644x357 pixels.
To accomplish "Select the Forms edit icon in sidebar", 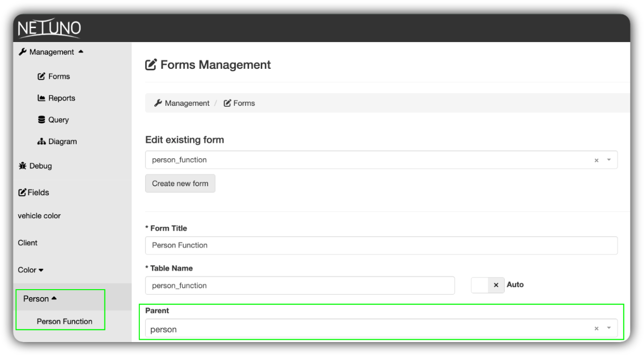I will pyautogui.click(x=41, y=76).
